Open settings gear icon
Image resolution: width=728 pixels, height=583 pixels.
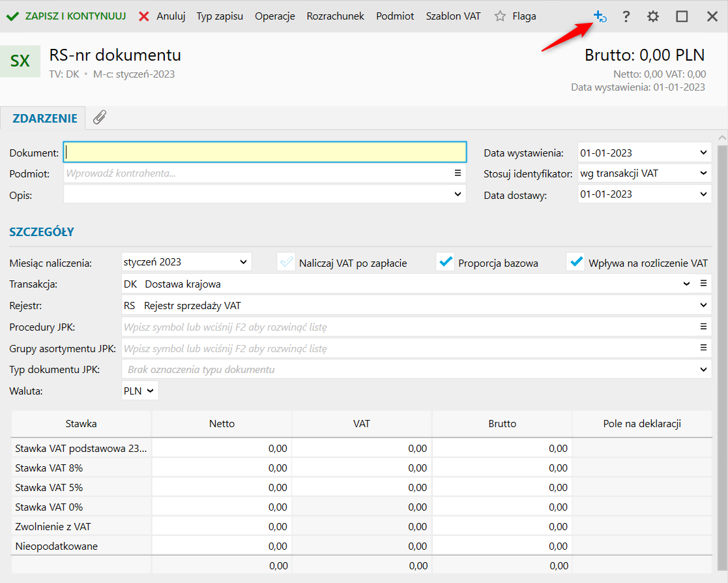[x=653, y=16]
